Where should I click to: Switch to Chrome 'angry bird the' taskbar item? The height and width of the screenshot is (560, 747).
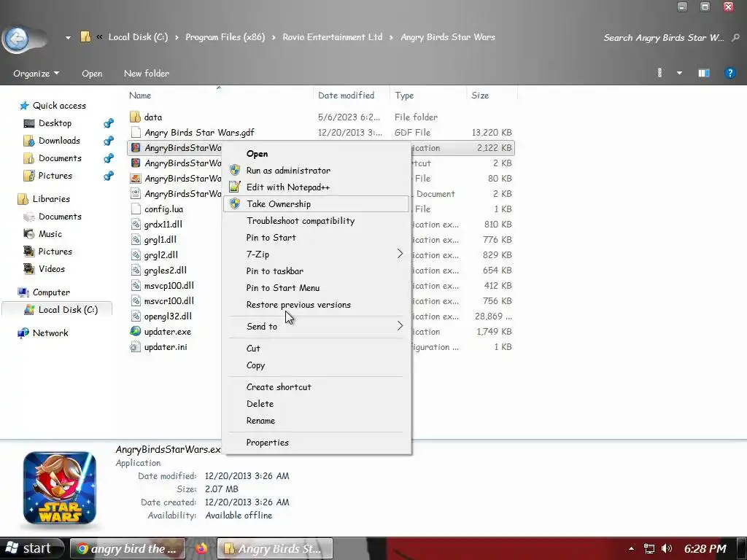point(128,548)
